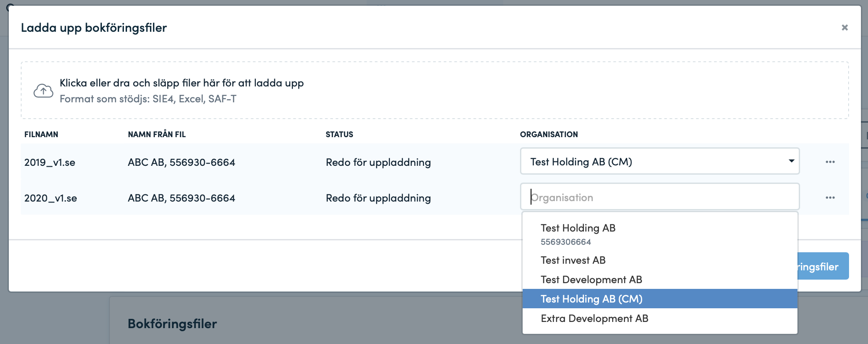Close the Ladda upp bokföringsfiler dialog

(845, 27)
